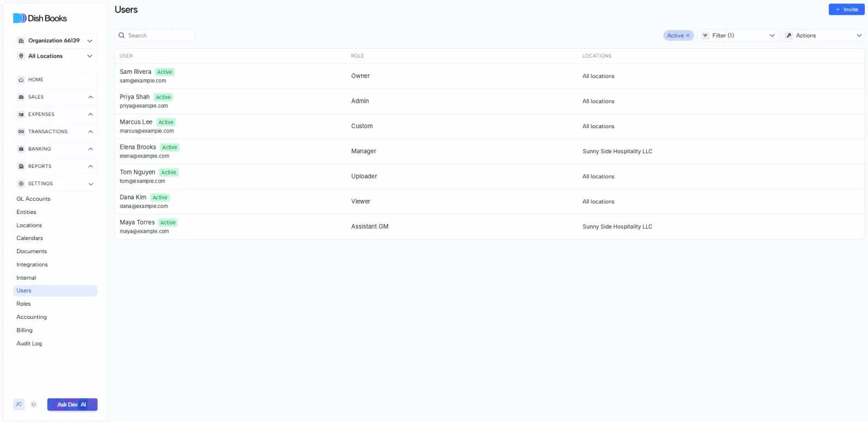This screenshot has width=868, height=422.
Task: Go to Entities settings page
Action: click(x=55, y=212)
